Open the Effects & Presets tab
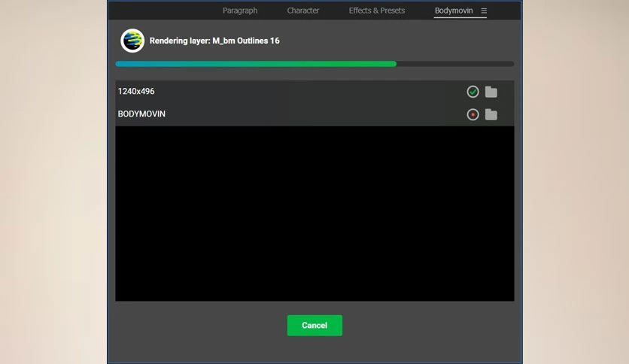Viewport: 629px width, 364px height. 377,11
